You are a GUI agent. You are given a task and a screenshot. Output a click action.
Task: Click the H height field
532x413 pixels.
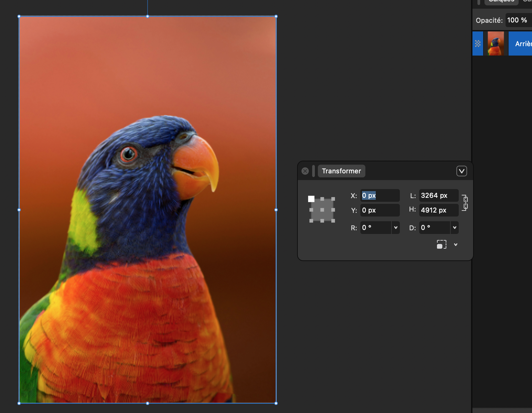(439, 210)
